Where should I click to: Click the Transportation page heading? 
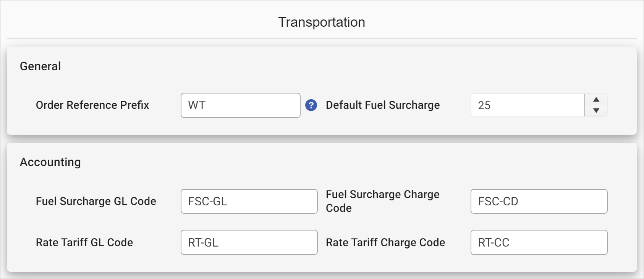[322, 22]
